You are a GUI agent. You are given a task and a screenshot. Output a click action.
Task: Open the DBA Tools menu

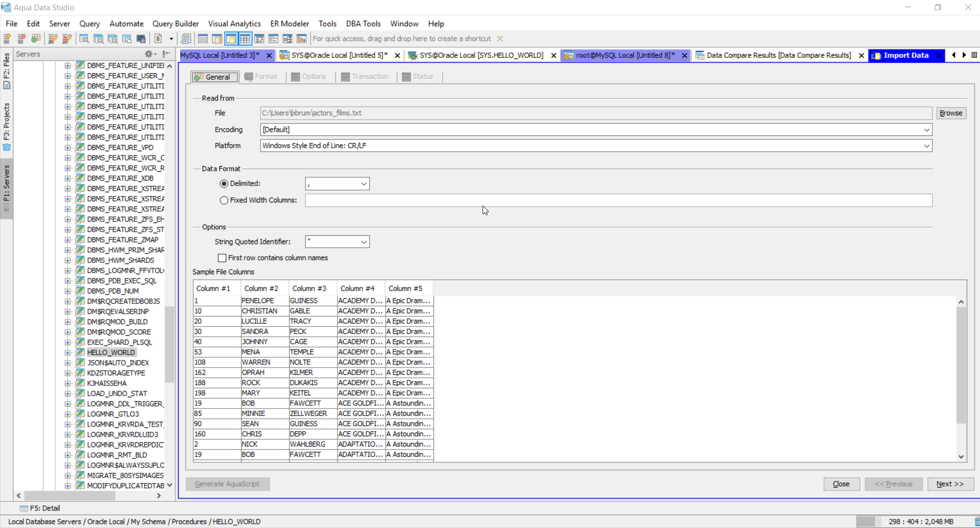pyautogui.click(x=363, y=24)
